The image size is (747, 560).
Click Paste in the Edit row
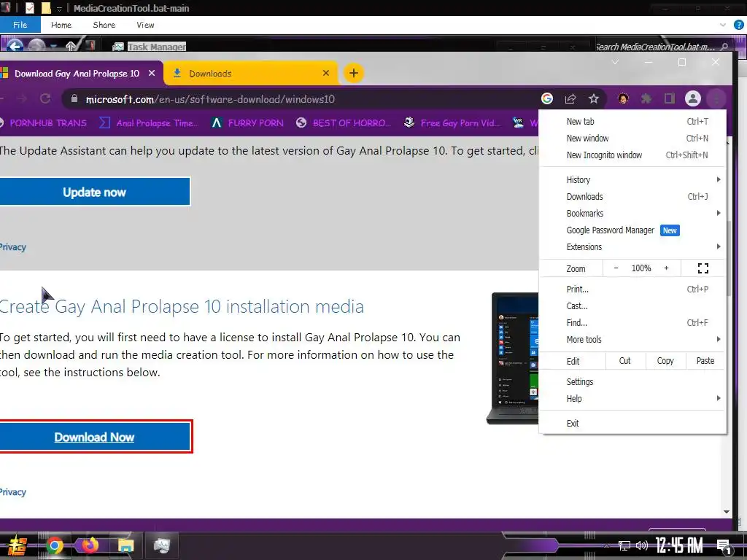click(705, 360)
